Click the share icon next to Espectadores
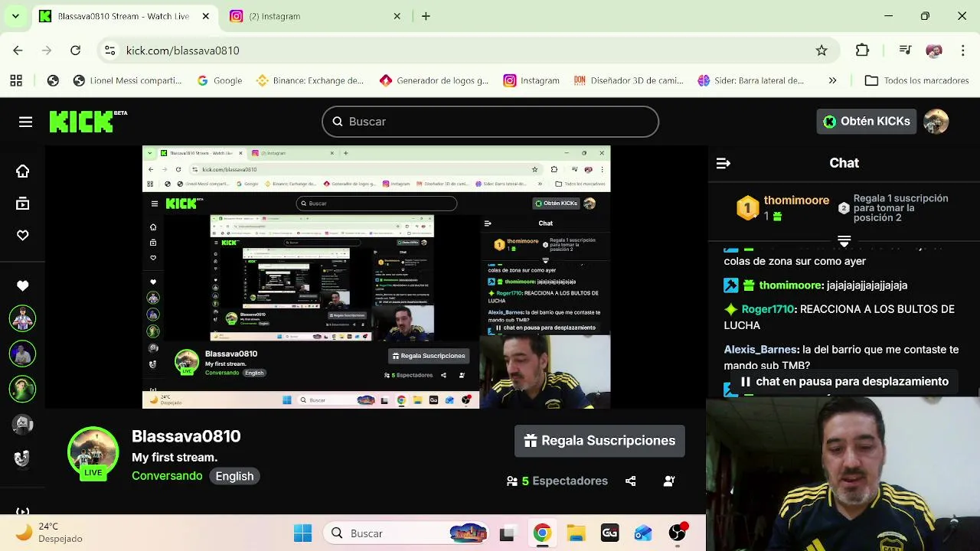The image size is (980, 551). (x=630, y=481)
